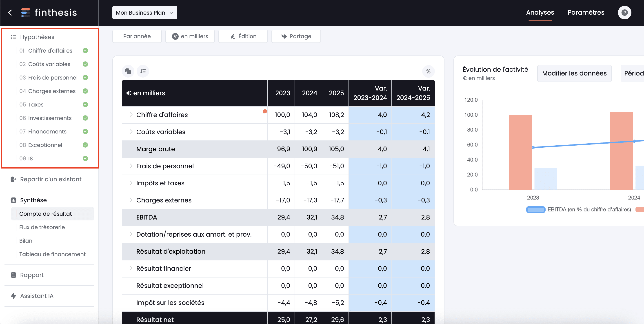Click the percentage toggle icon top right
The image size is (644, 324).
(429, 71)
